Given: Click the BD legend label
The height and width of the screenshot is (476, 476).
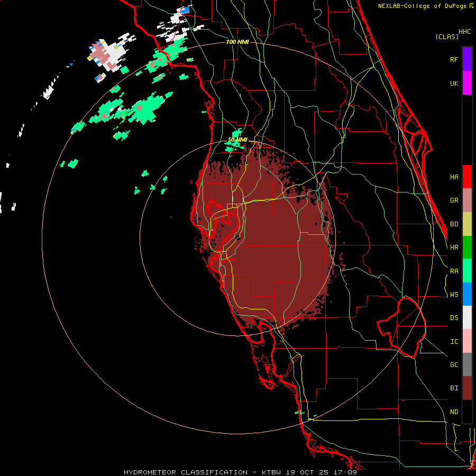Looking at the screenshot, I should coord(454,224).
